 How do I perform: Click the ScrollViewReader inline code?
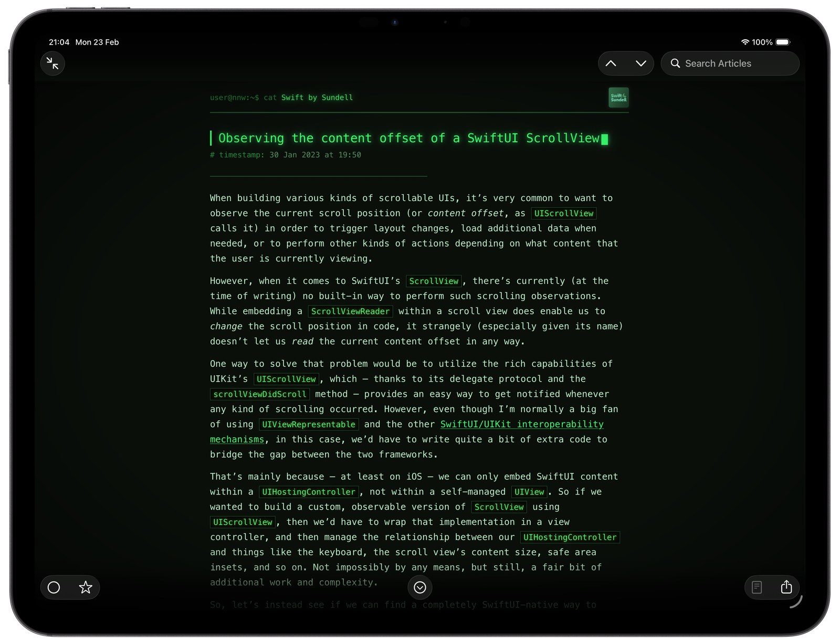[350, 311]
